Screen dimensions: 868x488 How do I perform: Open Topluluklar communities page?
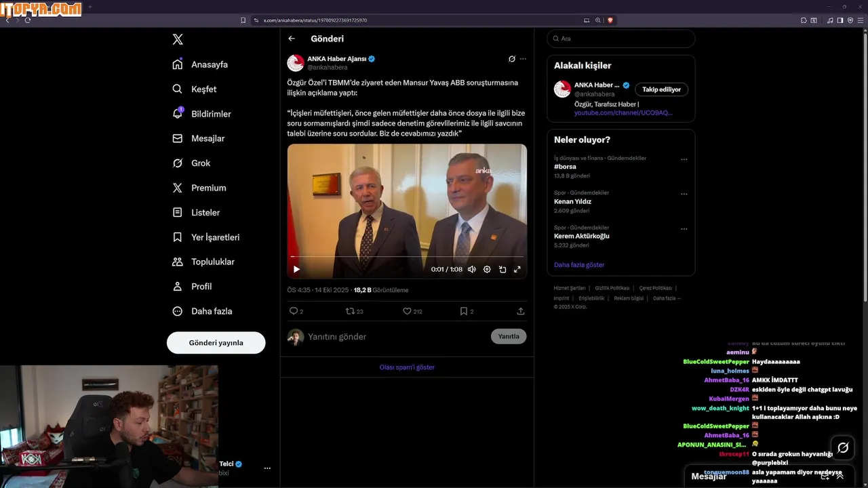[203, 262]
